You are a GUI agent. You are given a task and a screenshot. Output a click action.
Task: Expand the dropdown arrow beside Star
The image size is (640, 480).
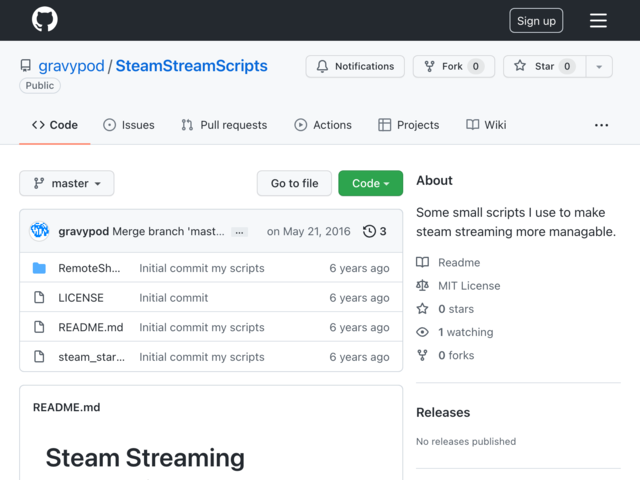point(599,67)
